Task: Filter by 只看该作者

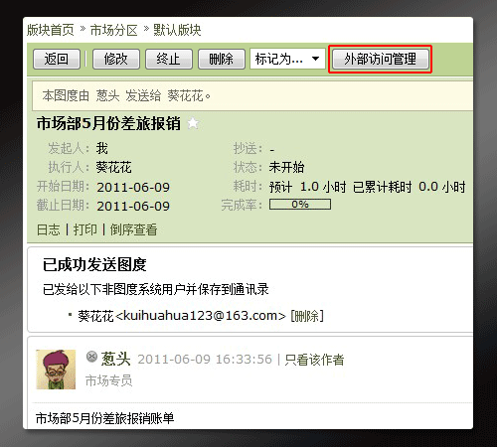Action: point(314,360)
